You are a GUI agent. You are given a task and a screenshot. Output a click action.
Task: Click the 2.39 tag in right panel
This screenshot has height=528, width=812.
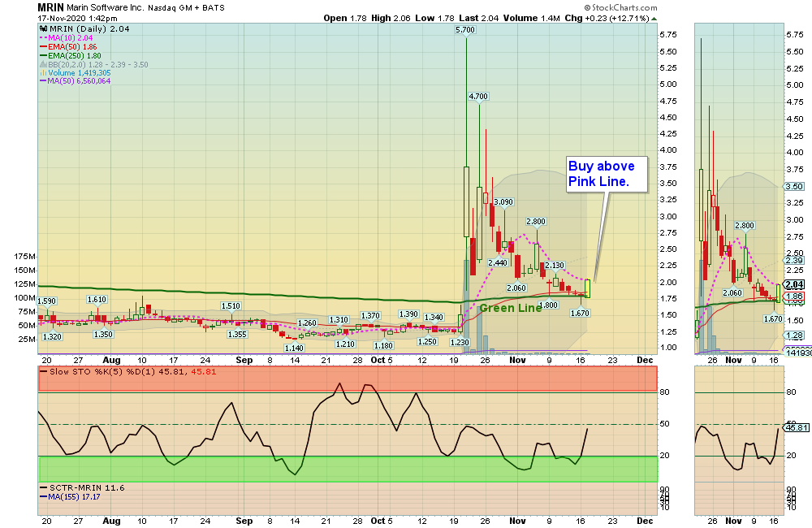(794, 261)
